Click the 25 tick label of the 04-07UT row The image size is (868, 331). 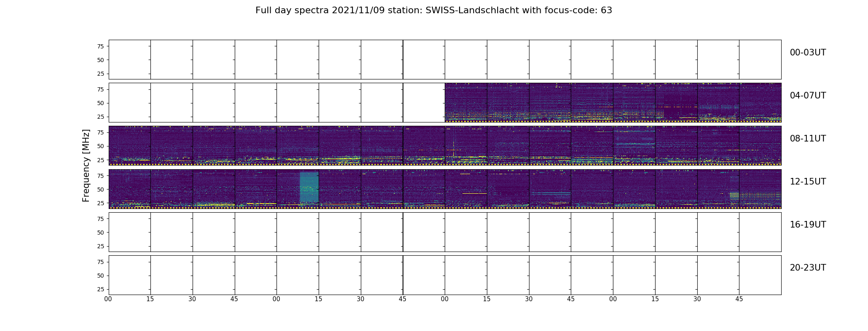pyautogui.click(x=100, y=117)
